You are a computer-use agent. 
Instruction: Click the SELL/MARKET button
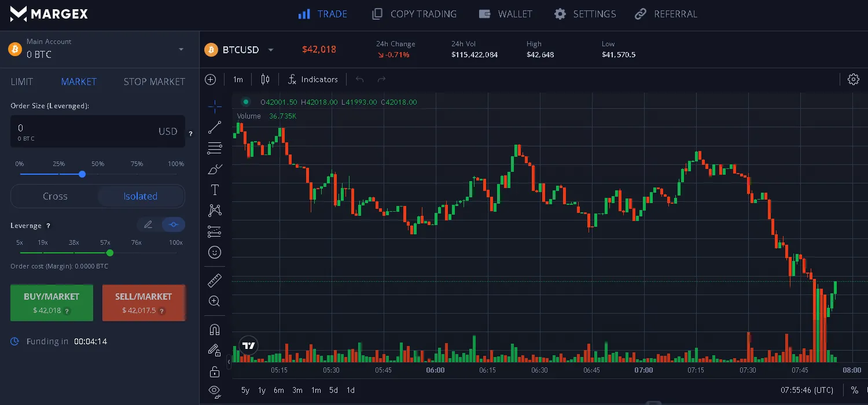tap(144, 303)
